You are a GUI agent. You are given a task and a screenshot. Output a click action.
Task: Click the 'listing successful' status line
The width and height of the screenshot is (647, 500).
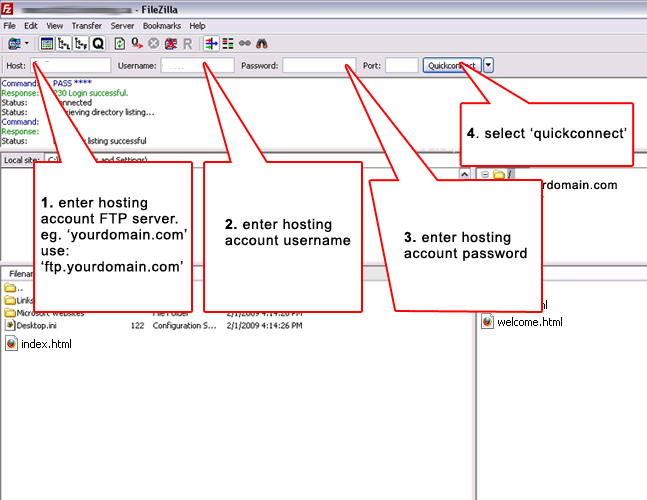pyautogui.click(x=117, y=141)
